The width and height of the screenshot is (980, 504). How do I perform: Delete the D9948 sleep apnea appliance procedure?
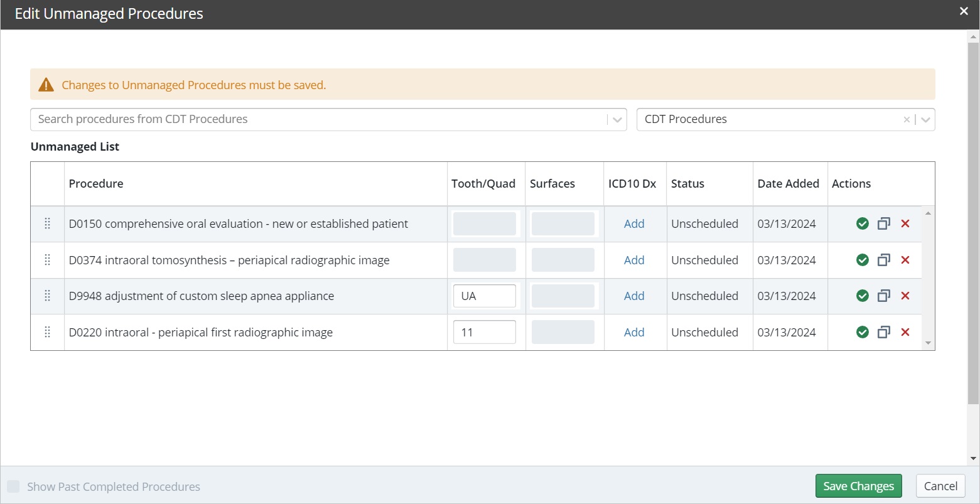(905, 296)
